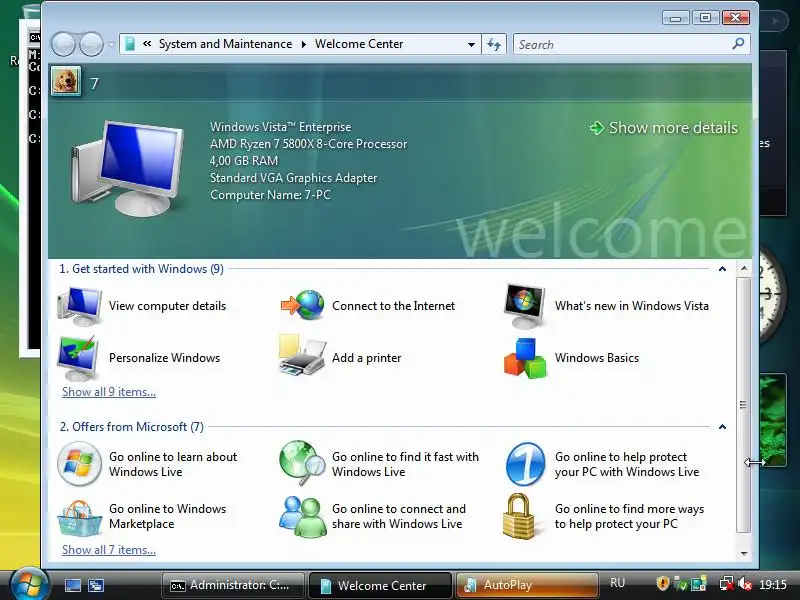Viewport: 800px width, 600px height.
Task: Click Welcome Center in the breadcrumb
Action: 359,44
